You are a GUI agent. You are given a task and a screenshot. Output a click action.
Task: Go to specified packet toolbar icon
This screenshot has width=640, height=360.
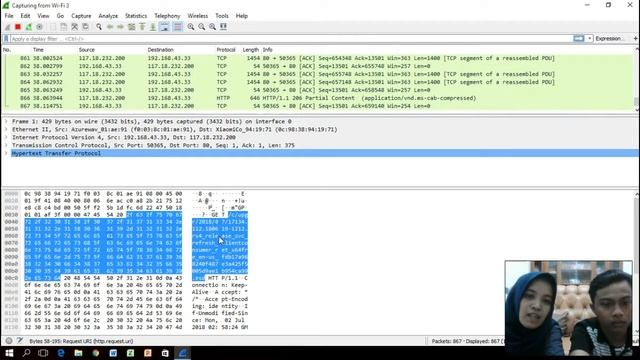coord(131,27)
